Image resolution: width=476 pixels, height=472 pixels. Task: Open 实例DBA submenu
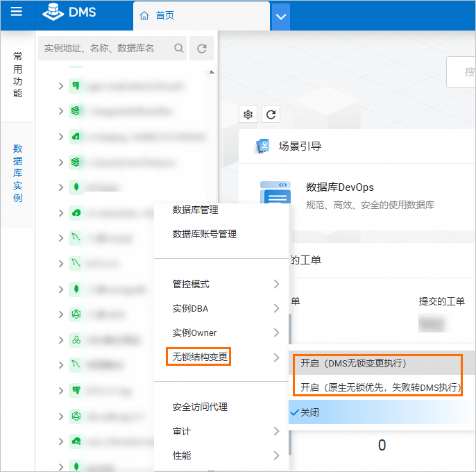[221, 309]
